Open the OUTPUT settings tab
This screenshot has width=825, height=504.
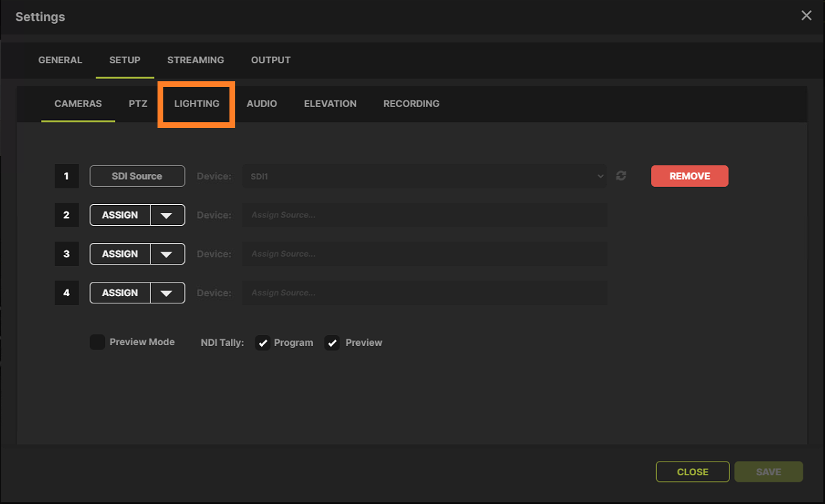[270, 60]
